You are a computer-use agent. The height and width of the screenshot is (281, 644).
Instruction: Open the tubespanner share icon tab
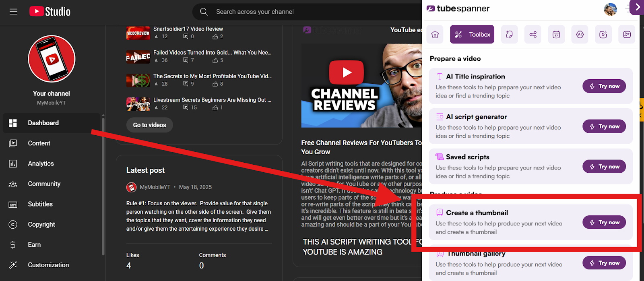(x=533, y=35)
